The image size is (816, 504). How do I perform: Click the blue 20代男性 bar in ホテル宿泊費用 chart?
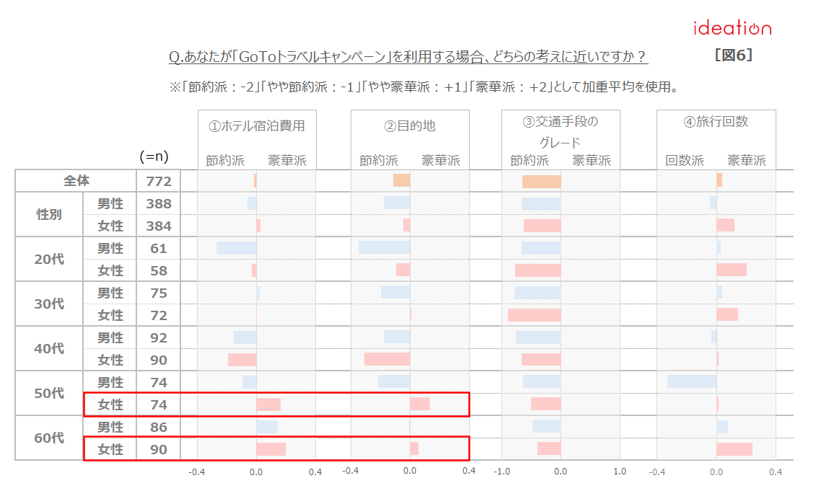pos(236,248)
